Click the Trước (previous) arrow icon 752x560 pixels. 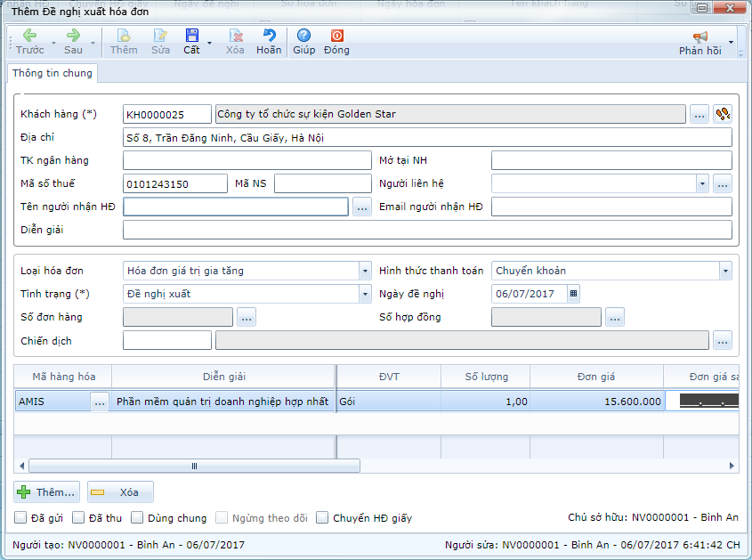pyautogui.click(x=29, y=36)
